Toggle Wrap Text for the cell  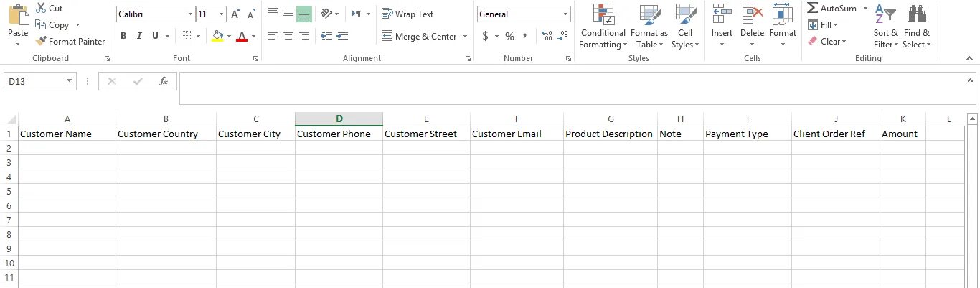coord(407,14)
